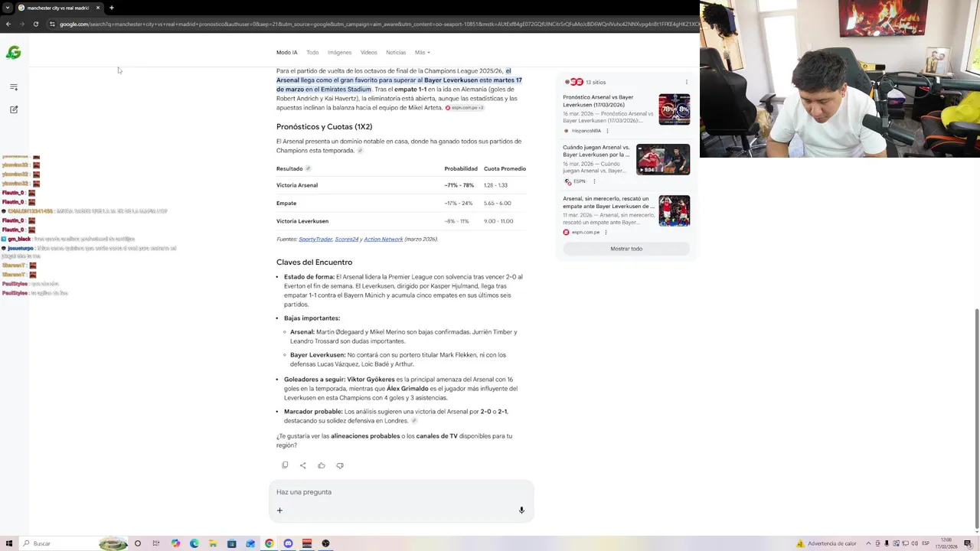Click the Empate row label
The width and height of the screenshot is (980, 551).
click(x=286, y=203)
